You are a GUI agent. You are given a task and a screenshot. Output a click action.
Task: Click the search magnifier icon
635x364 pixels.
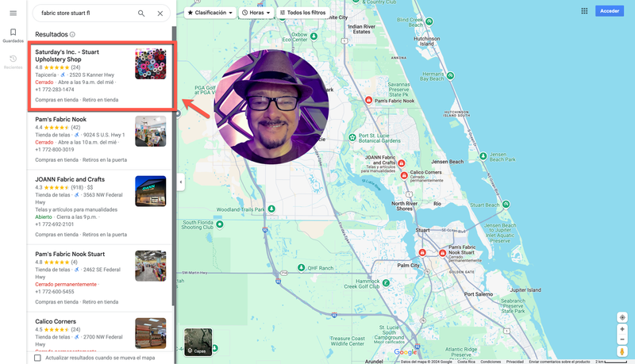pos(141,13)
